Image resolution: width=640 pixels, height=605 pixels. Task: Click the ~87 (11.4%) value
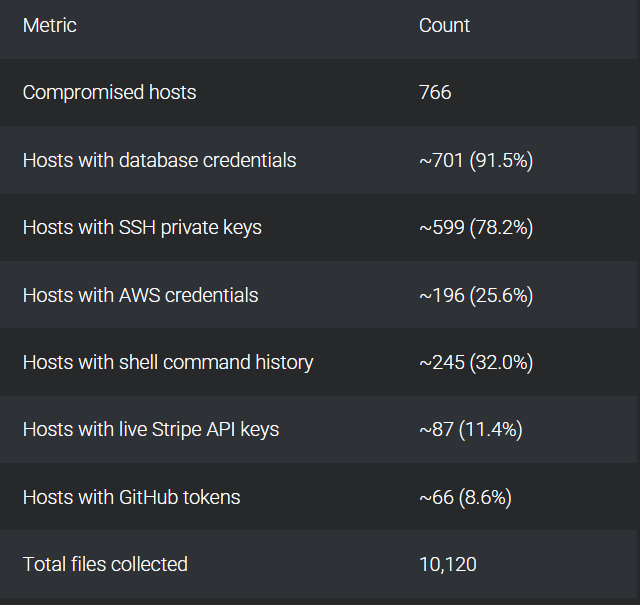[x=470, y=430]
